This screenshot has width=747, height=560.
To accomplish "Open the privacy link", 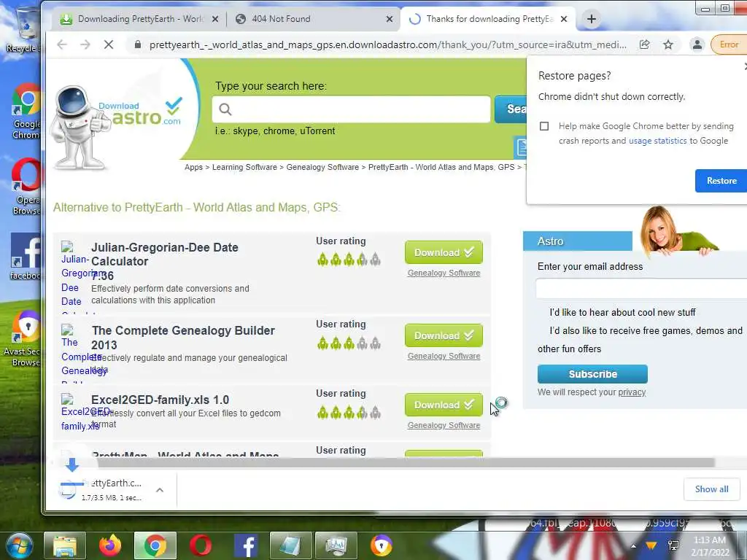I will 632,392.
